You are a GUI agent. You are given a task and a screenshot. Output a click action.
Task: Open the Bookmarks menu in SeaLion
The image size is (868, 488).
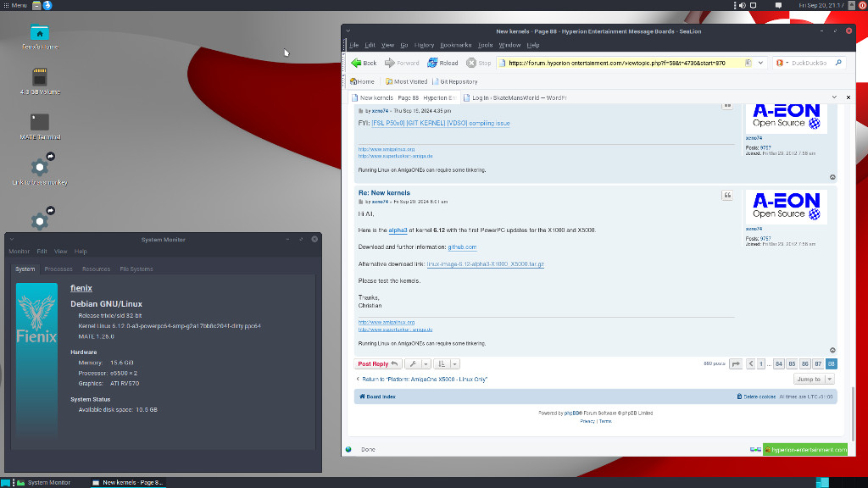[x=455, y=46]
